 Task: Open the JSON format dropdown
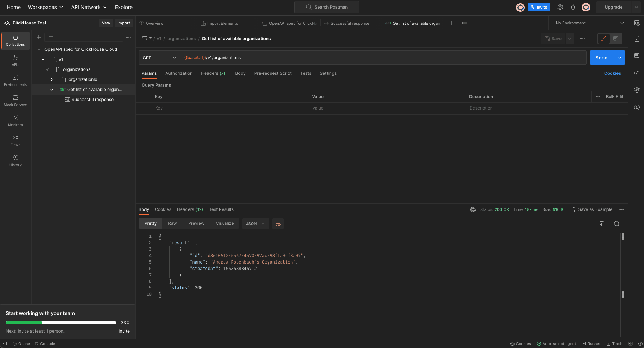256,224
